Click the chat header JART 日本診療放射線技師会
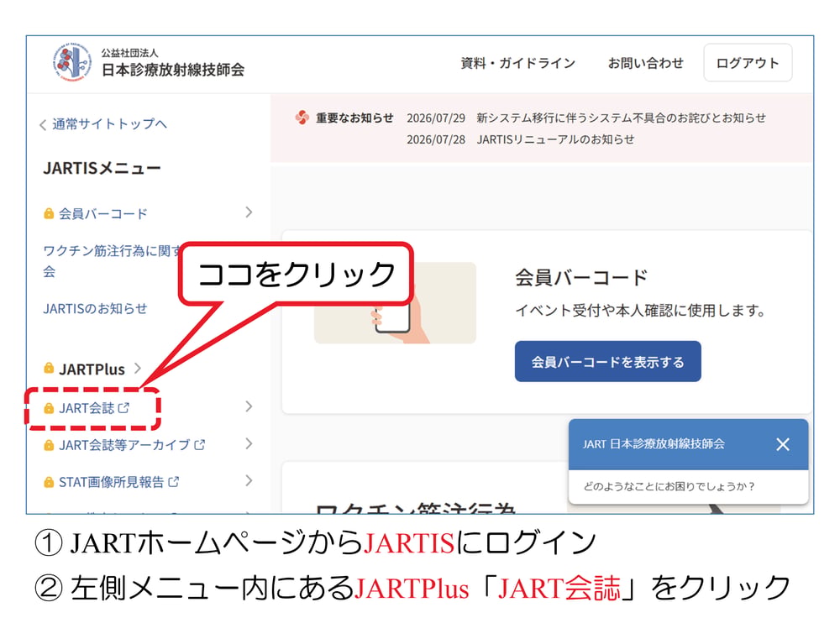Image resolution: width=840 pixels, height=618 pixels. pos(654,444)
